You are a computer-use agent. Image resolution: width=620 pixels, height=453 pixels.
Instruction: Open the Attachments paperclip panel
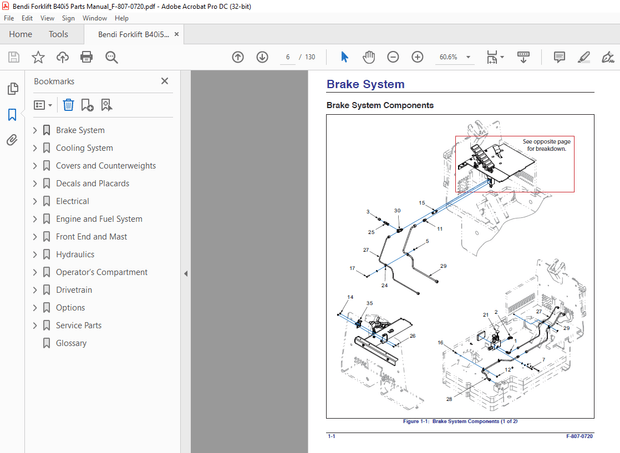[x=12, y=140]
